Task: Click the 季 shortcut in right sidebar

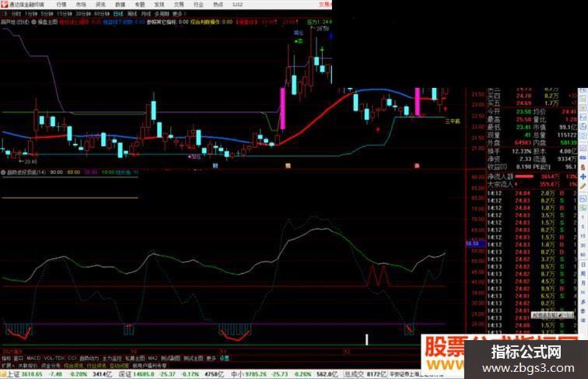Action: pyautogui.click(x=583, y=311)
